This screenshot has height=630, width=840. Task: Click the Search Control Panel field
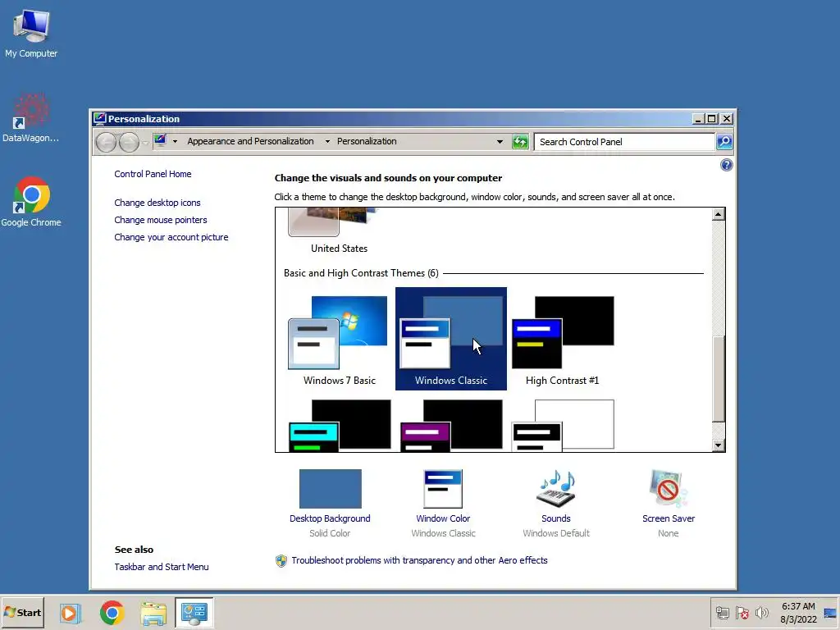[624, 142]
